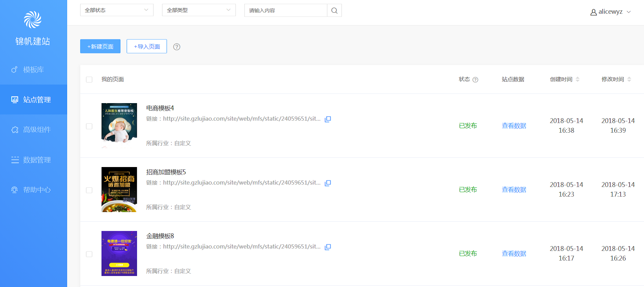Open the 全部状态 dropdown
The image size is (644, 287).
[117, 10]
